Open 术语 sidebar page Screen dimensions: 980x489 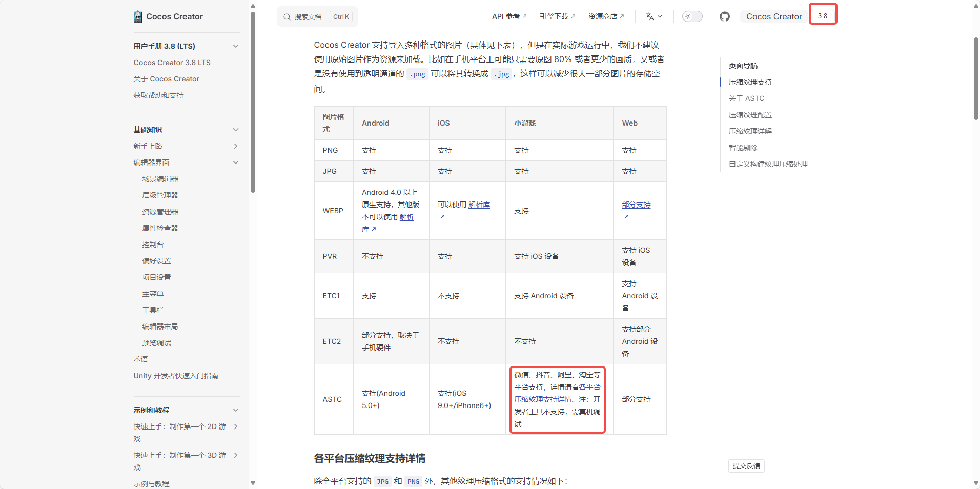(x=141, y=359)
